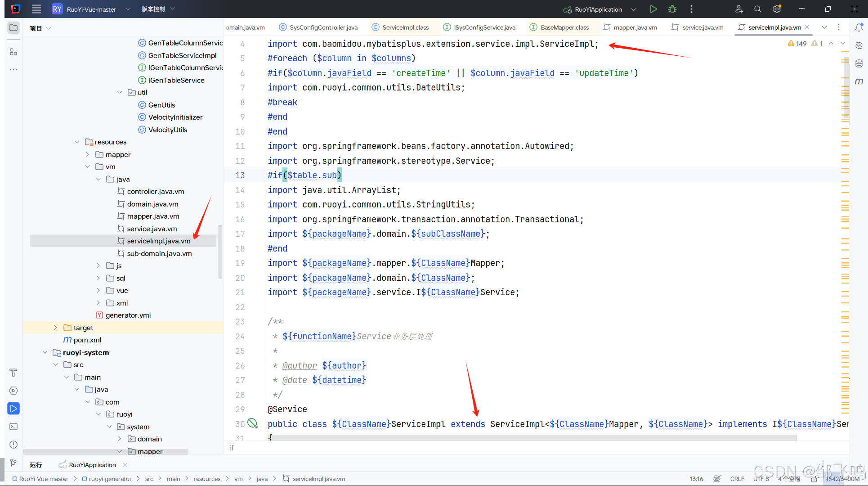This screenshot has width=868, height=486.
Task: Expand the mapper folder under resources
Action: click(88, 154)
